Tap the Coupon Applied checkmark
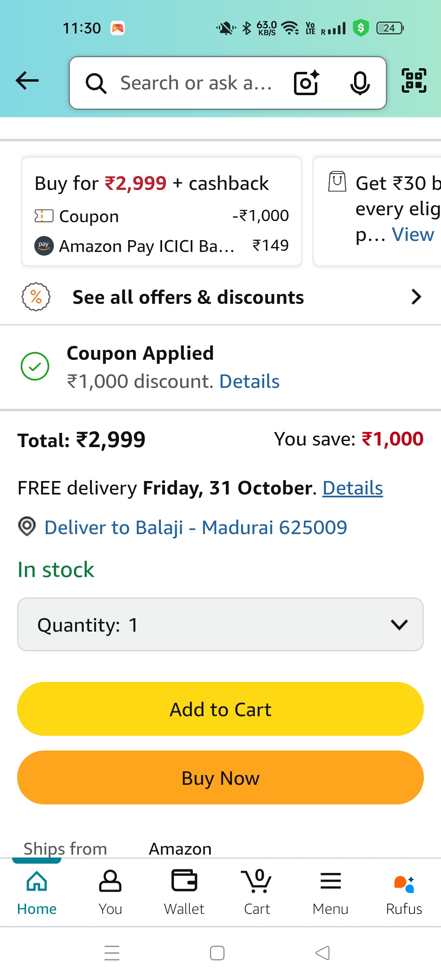This screenshot has width=441, height=980. point(35,366)
